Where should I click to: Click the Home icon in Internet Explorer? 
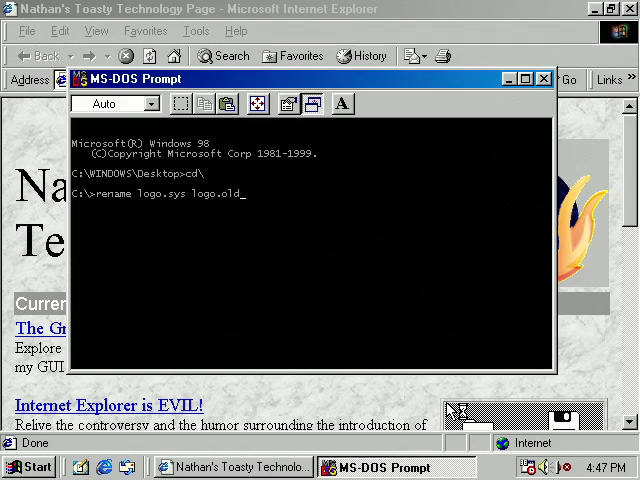[x=174, y=56]
